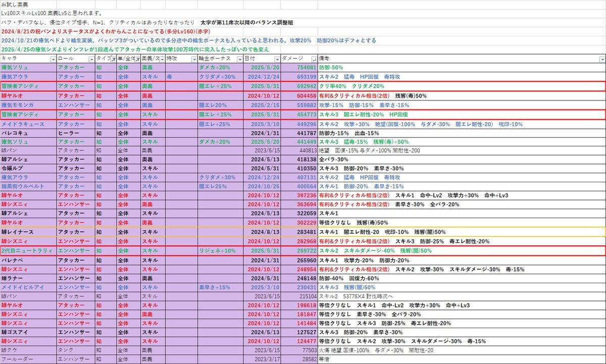The height and width of the screenshot is (364, 606).
Task: Select the remark cell starting 火傷 絶望
Action: point(462,350)
